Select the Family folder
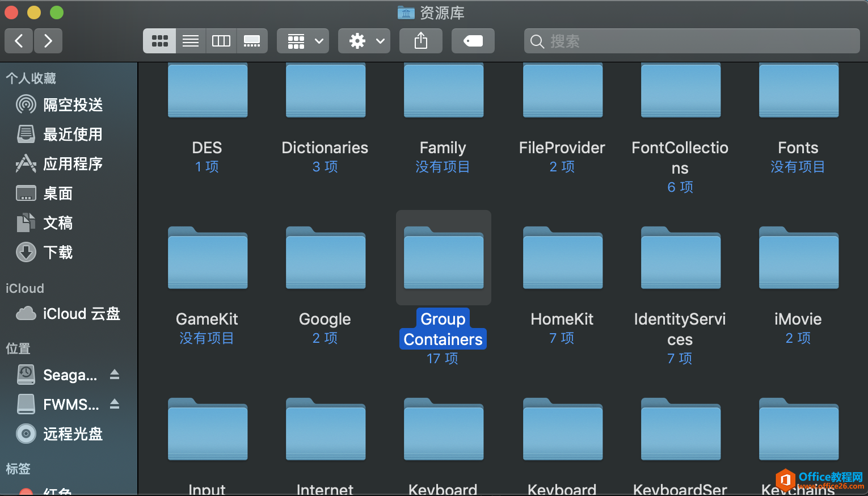The width and height of the screenshot is (868, 496). tap(444, 91)
